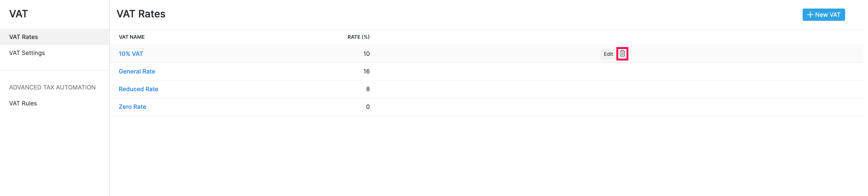Click the VAT NAME column header
The height and width of the screenshot is (196, 868).
point(131,37)
